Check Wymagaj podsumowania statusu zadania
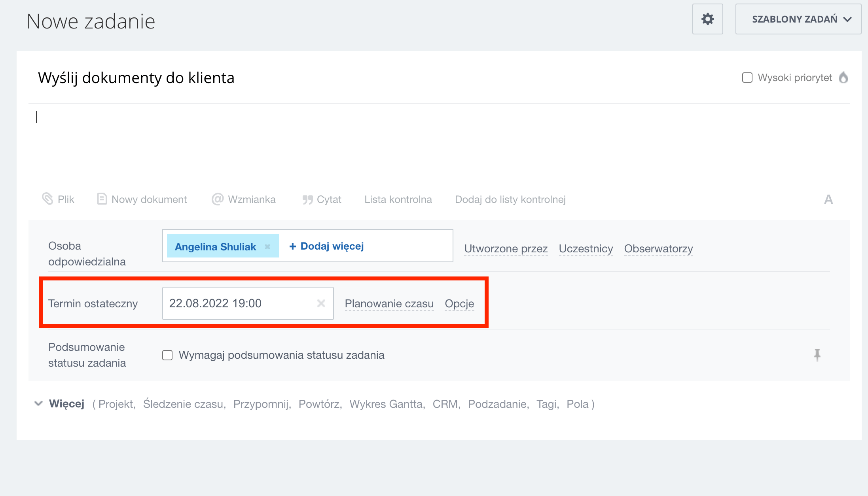Screen dimensions: 868x496 (167, 355)
